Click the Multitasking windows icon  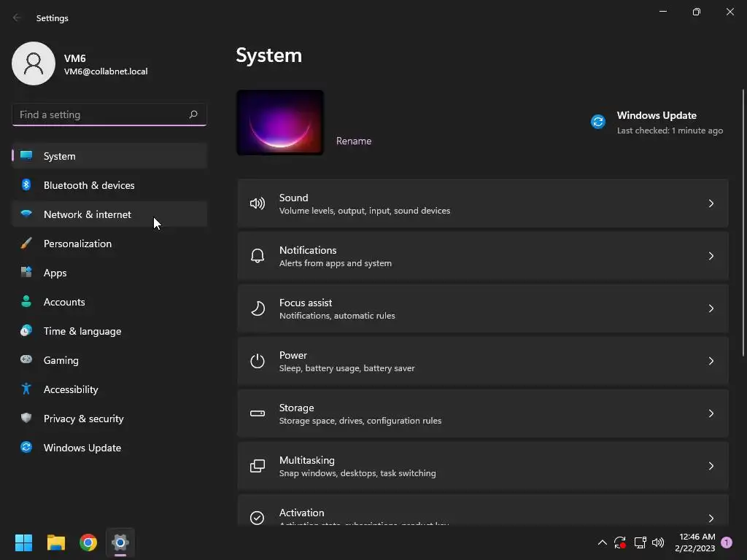coord(258,466)
